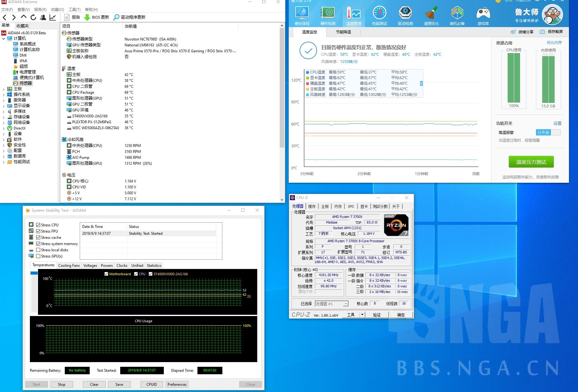The image size is (578, 392).
Task: Expand the 主板 tree node
Action: pyautogui.click(x=4, y=89)
